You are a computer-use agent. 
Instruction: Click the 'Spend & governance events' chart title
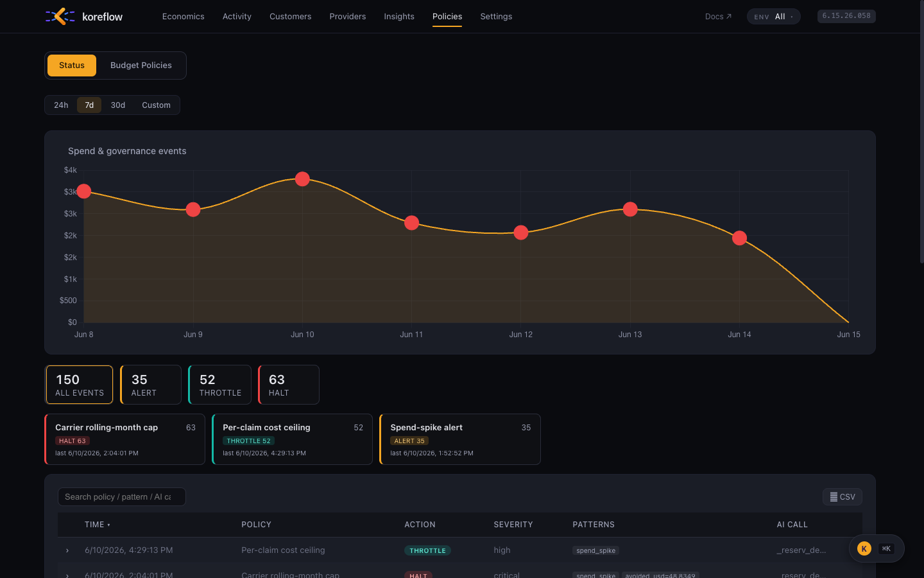tap(127, 151)
